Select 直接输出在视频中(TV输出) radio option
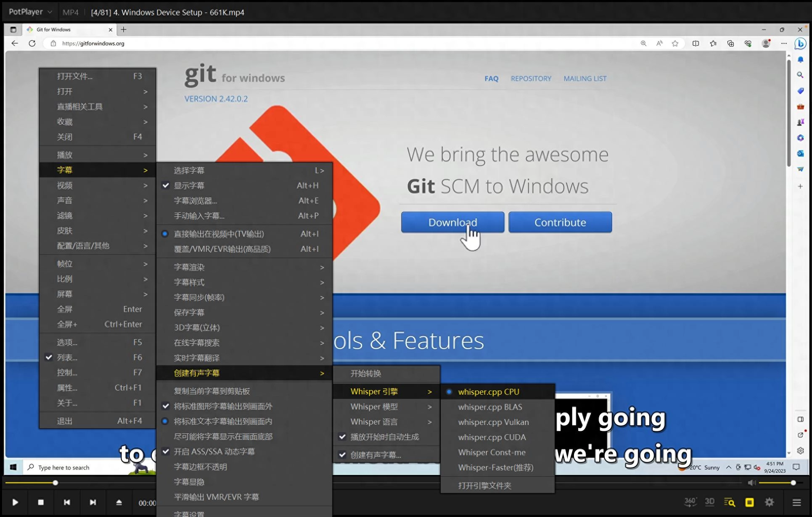The height and width of the screenshot is (517, 812). (x=245, y=234)
